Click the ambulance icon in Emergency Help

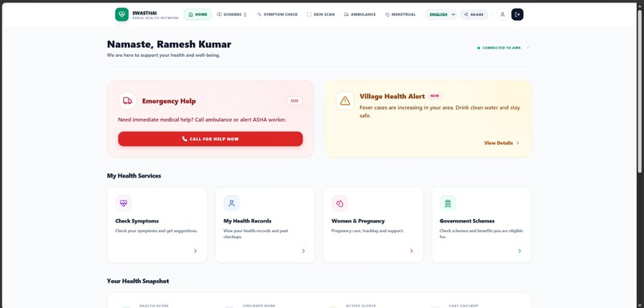(128, 101)
